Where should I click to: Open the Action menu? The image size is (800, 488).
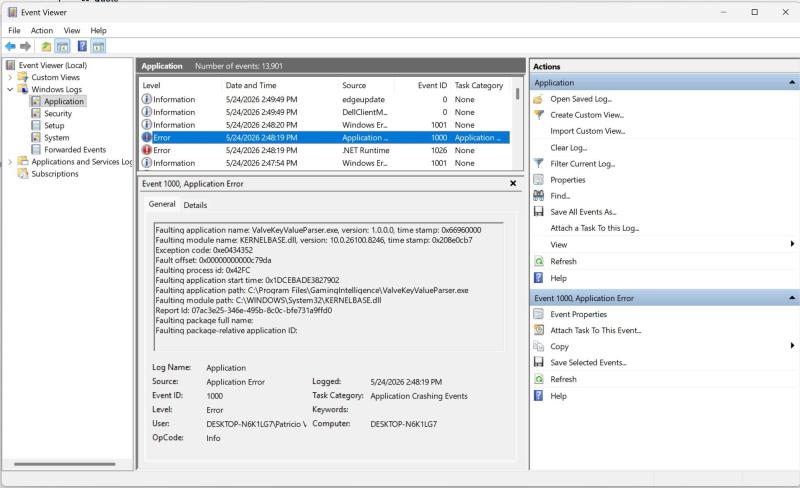[x=42, y=31]
